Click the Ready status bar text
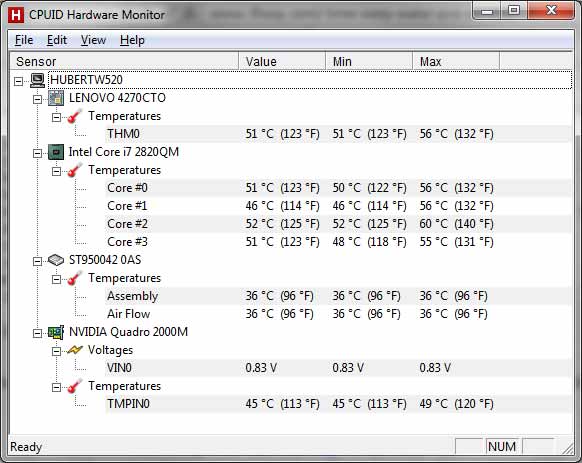The height and width of the screenshot is (463, 582). [26, 447]
